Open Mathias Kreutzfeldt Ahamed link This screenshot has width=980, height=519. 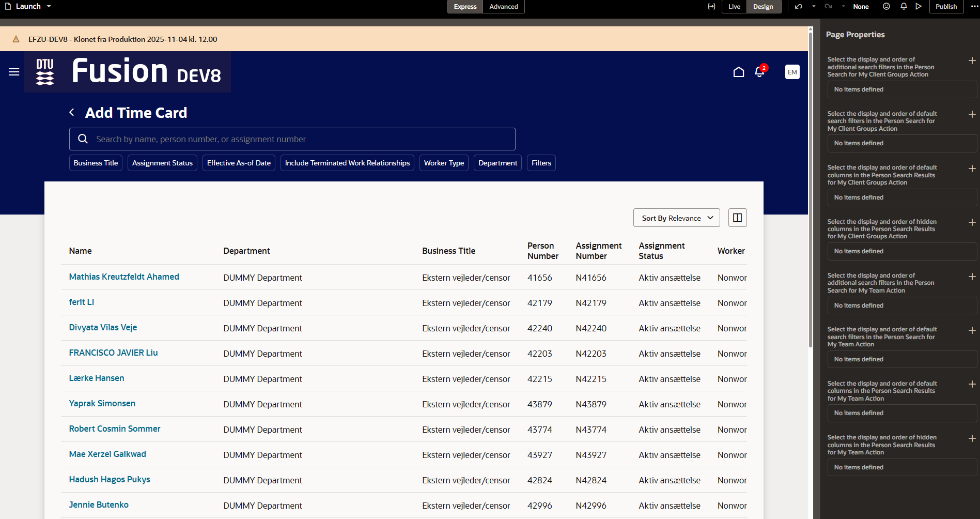coord(124,277)
